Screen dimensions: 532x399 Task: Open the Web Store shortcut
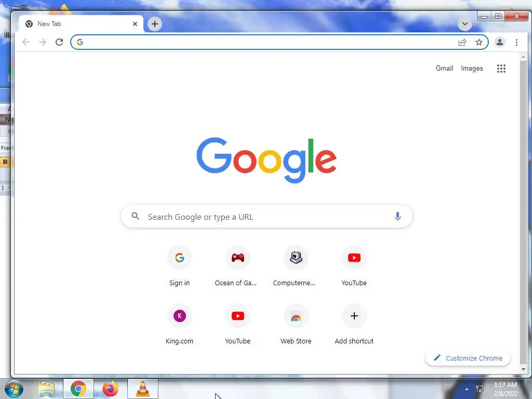click(296, 325)
